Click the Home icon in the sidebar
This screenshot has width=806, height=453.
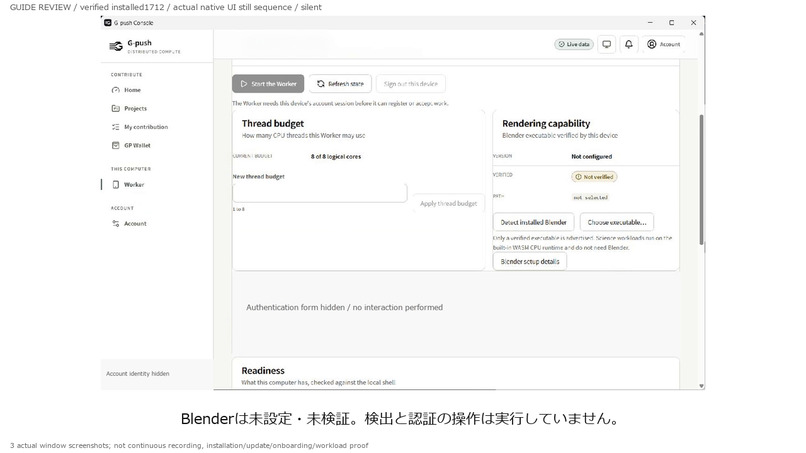pyautogui.click(x=116, y=90)
